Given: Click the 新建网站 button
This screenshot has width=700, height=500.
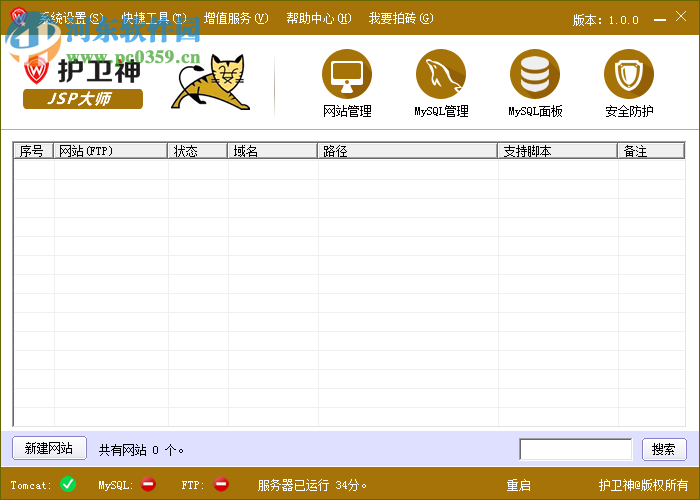Looking at the screenshot, I should (x=49, y=448).
